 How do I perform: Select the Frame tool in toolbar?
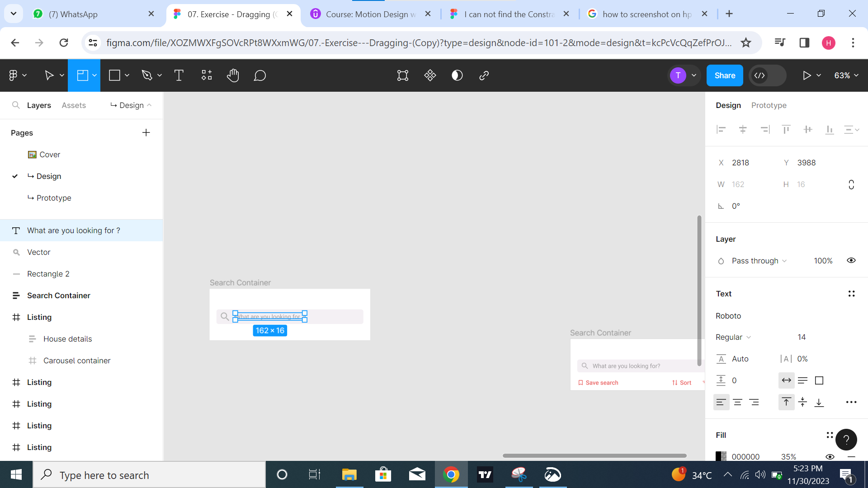(83, 75)
